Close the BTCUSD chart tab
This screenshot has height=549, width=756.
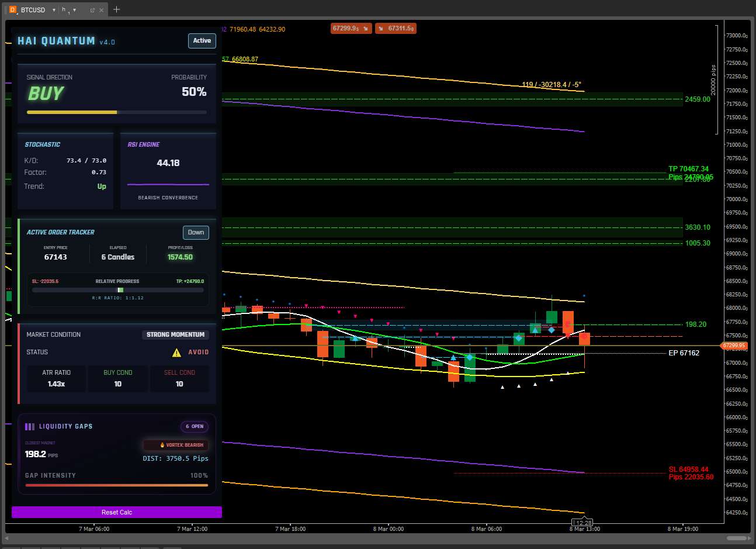[102, 10]
